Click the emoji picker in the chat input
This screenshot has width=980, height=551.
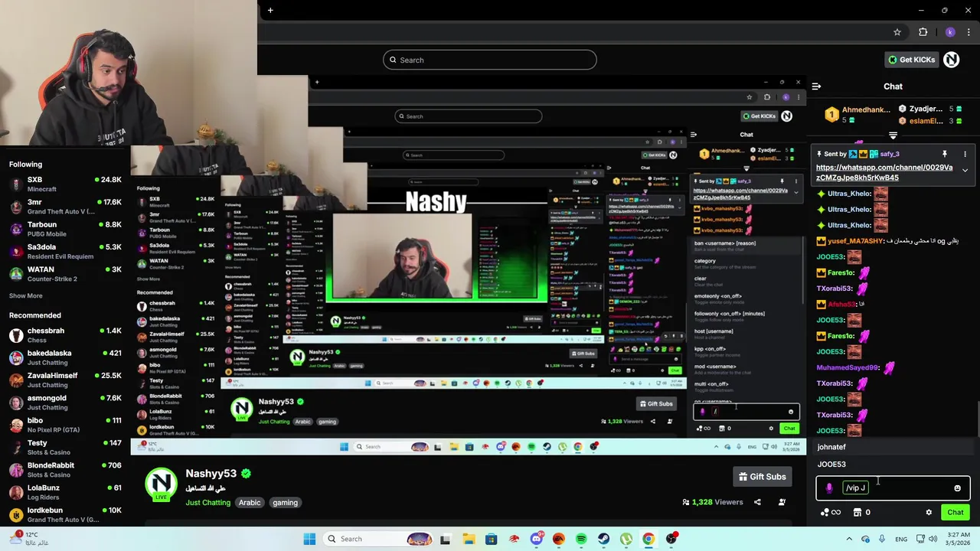click(957, 488)
